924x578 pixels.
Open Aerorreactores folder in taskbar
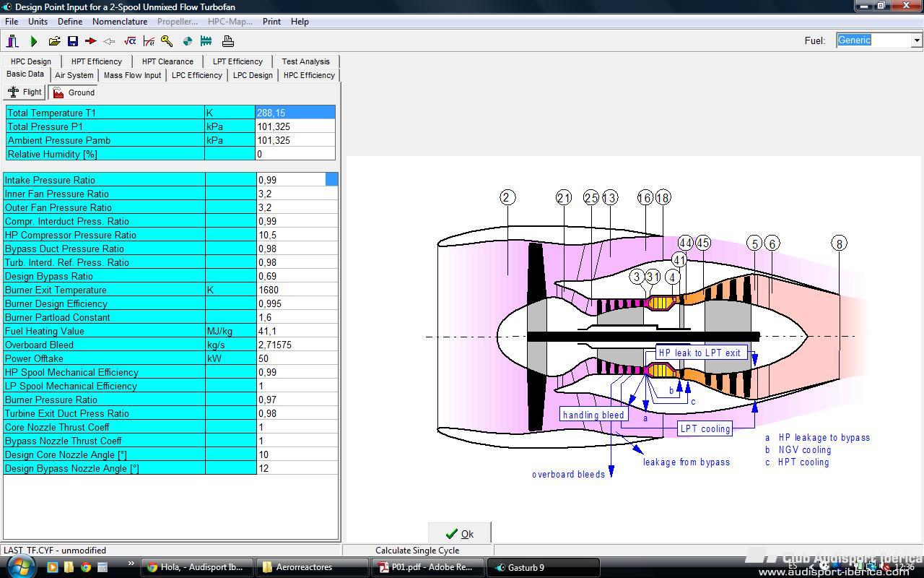click(x=313, y=567)
